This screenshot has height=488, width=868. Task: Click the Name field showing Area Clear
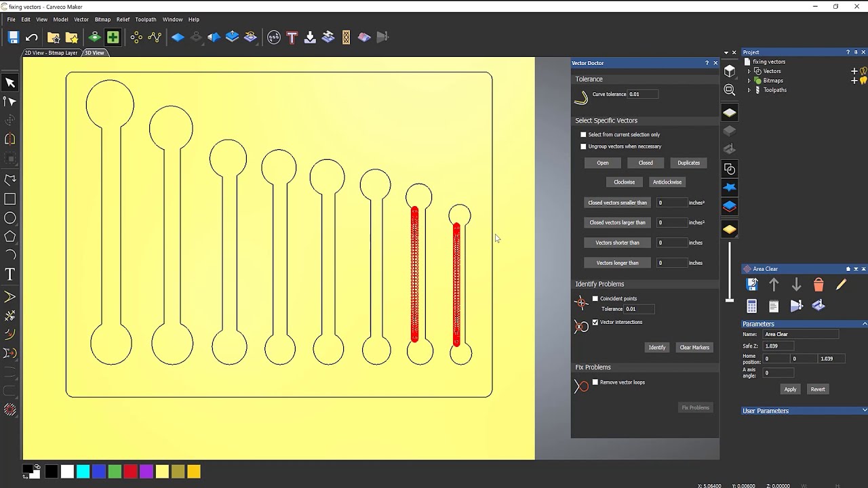tap(801, 334)
